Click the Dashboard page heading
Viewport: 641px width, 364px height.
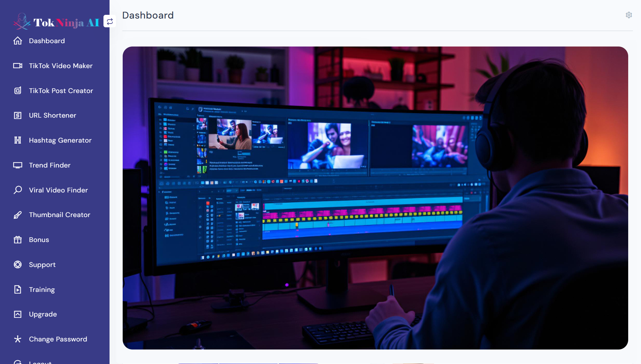click(x=148, y=16)
